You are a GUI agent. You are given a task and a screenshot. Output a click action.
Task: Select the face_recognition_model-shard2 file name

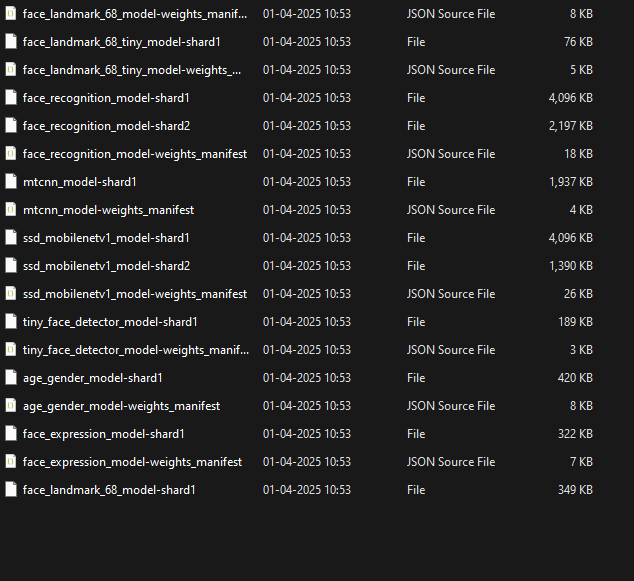(x=106, y=126)
